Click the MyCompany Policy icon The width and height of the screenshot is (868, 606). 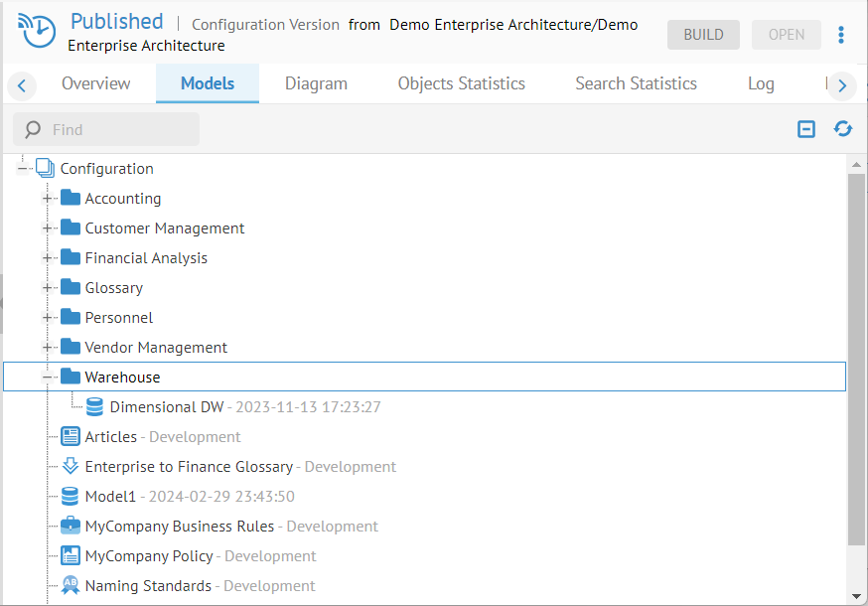pos(70,556)
